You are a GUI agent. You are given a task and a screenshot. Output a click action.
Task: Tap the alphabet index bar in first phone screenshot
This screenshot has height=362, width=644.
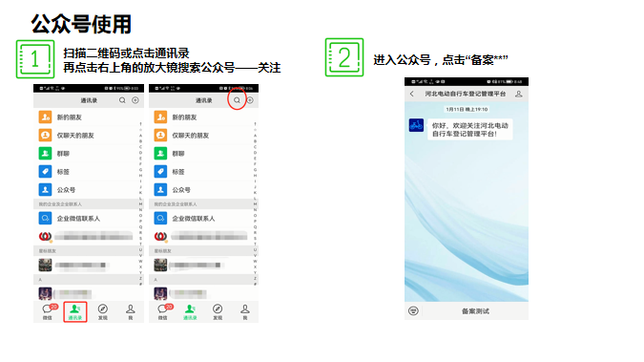pyautogui.click(x=140, y=203)
